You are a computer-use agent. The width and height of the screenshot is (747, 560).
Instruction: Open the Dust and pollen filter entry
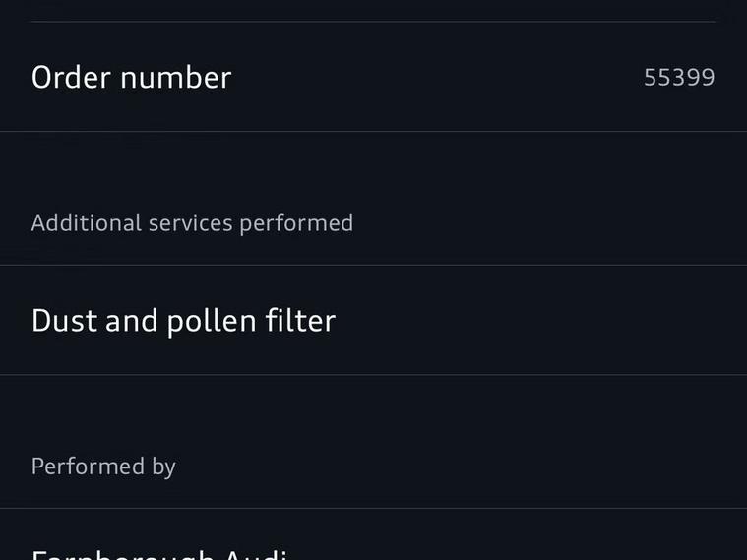click(x=183, y=321)
